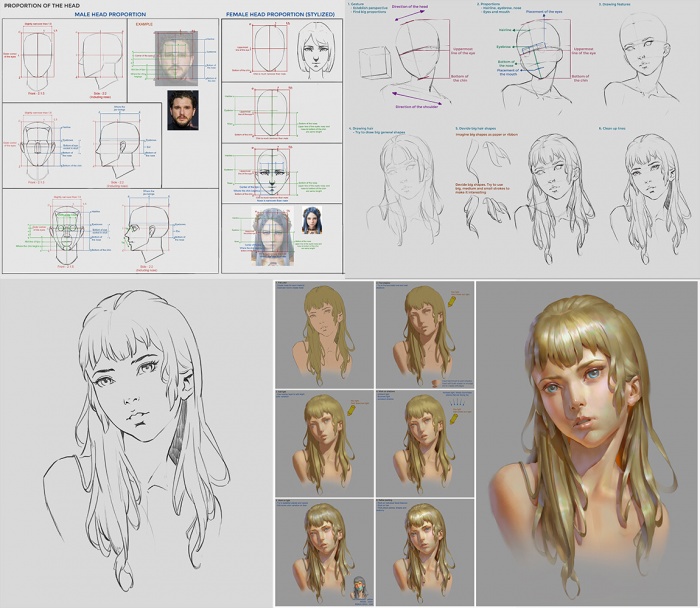
Task: Open the large finished color portrait
Action: 588,440
